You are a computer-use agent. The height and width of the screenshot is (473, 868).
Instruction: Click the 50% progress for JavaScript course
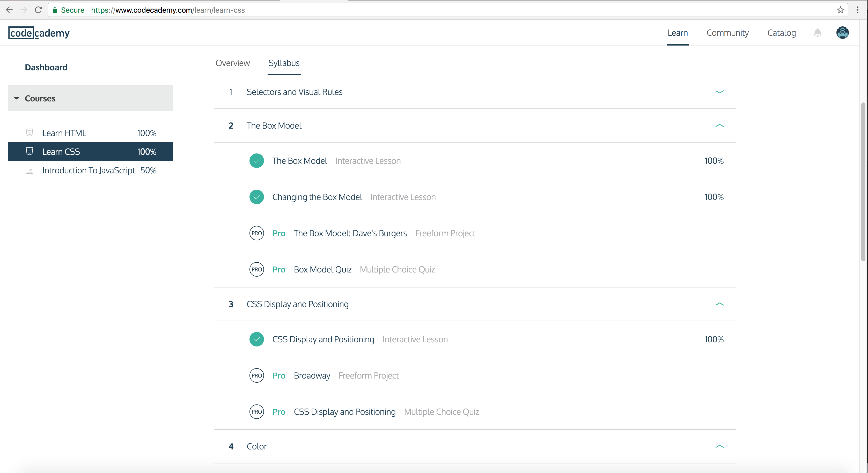148,170
